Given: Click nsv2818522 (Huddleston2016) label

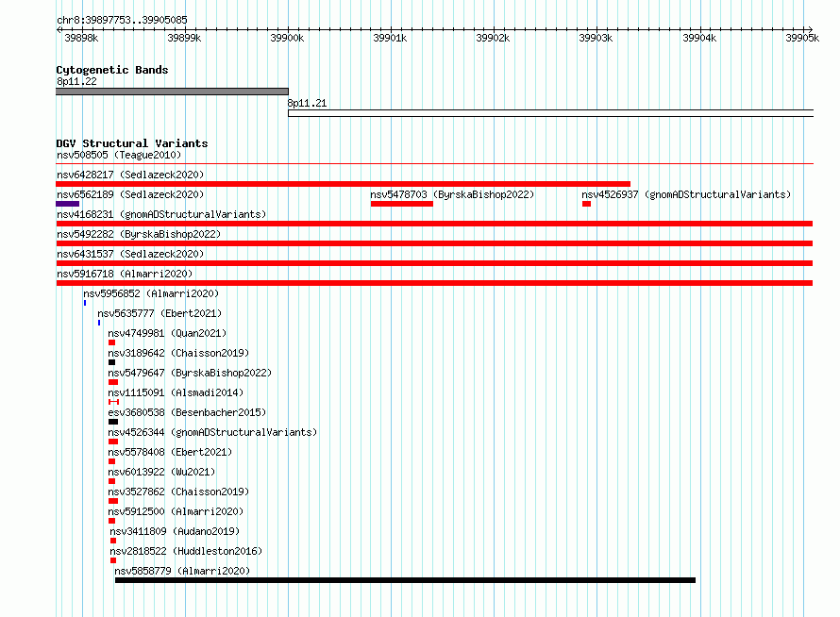Looking at the screenshot, I should click(186, 551).
